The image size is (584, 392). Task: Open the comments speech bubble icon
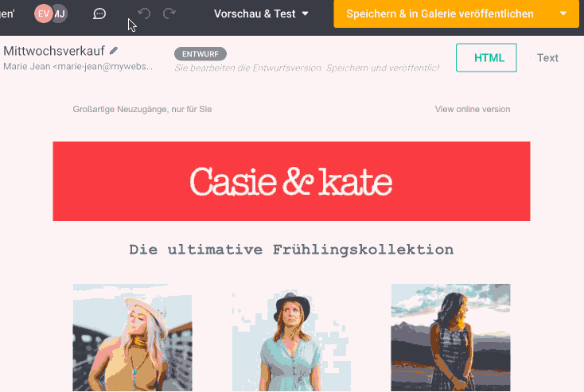pyautogui.click(x=99, y=14)
